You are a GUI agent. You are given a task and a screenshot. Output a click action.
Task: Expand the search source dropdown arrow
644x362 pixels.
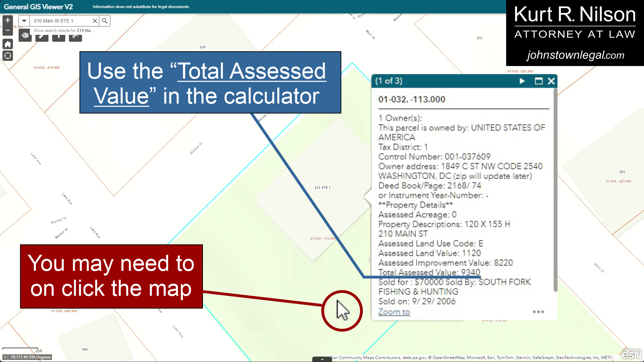24,21
